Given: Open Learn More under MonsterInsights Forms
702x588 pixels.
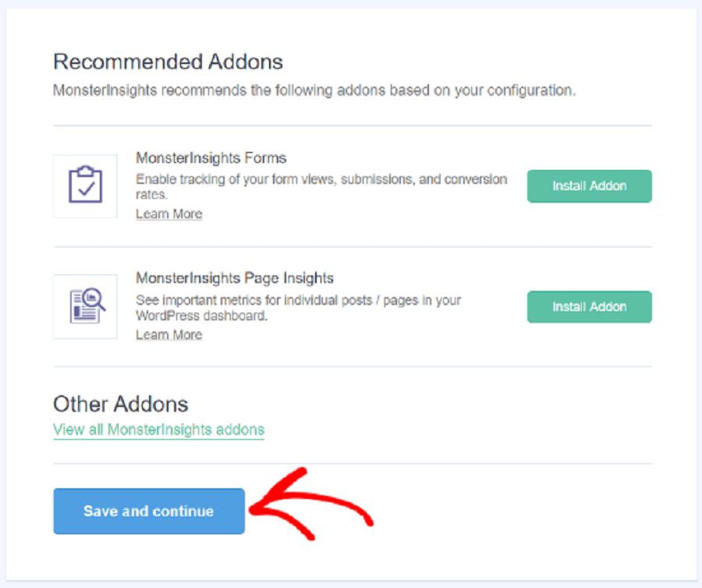Looking at the screenshot, I should (168, 214).
